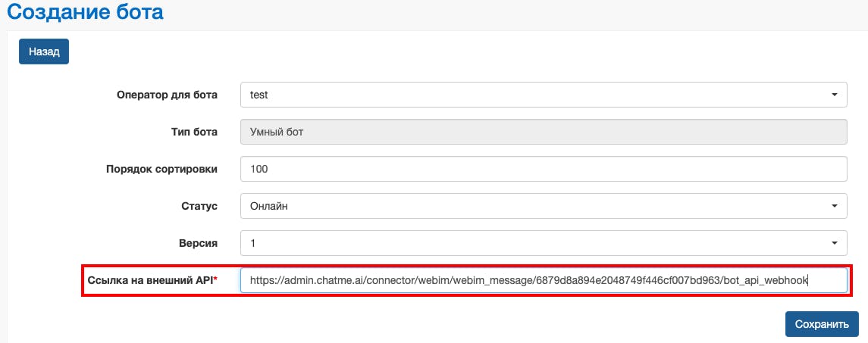The width and height of the screenshot is (868, 343).
Task: Click the caret arrow in the Версия select
Action: [834, 243]
